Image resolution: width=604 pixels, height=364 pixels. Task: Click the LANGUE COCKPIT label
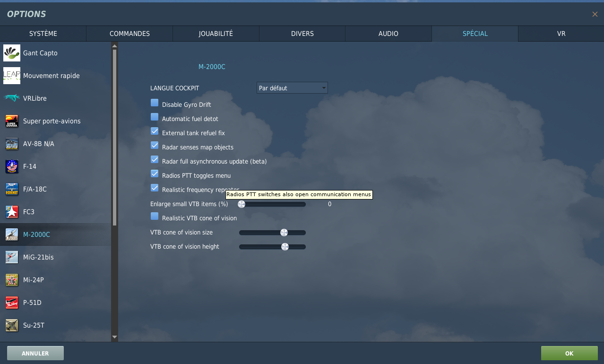point(174,88)
